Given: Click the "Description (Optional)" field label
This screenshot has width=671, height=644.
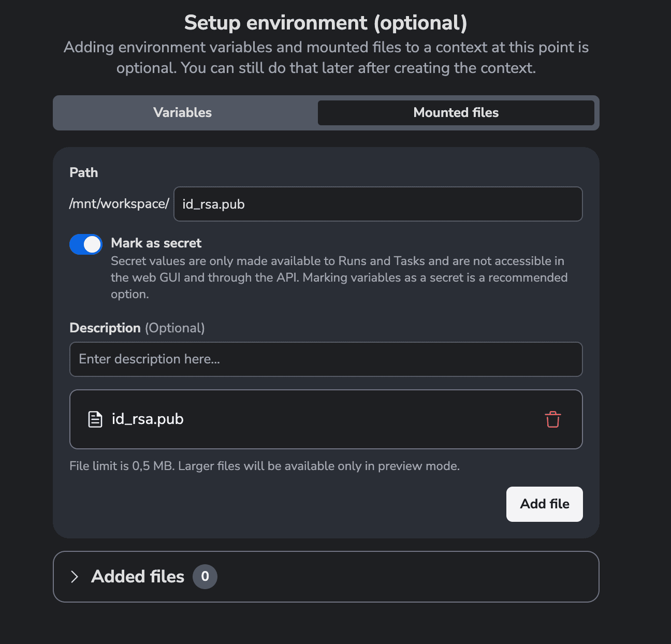Looking at the screenshot, I should click(137, 328).
